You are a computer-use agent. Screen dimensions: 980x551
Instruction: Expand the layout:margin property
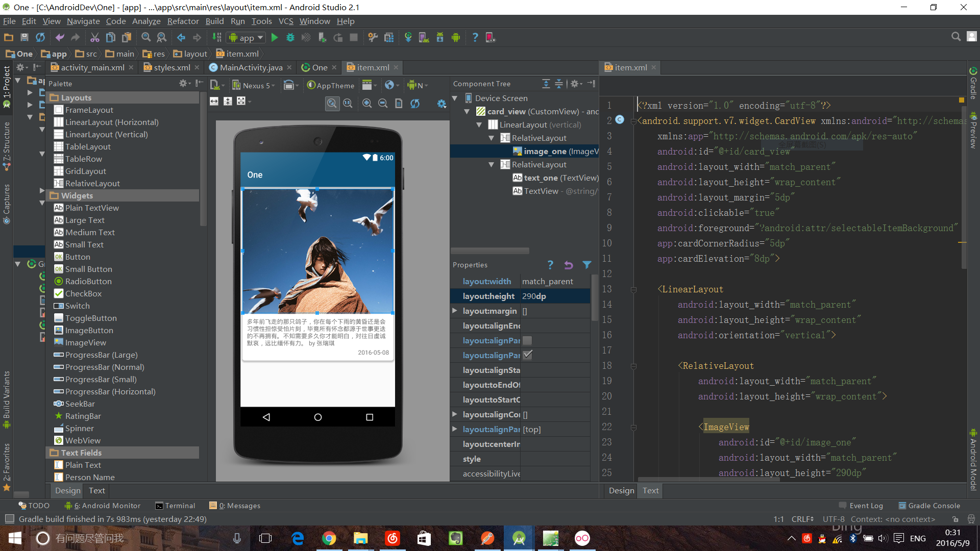click(x=455, y=311)
